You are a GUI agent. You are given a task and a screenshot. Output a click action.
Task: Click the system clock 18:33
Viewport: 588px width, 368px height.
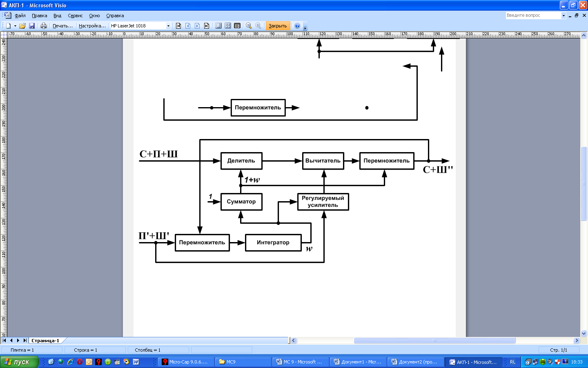(x=577, y=362)
